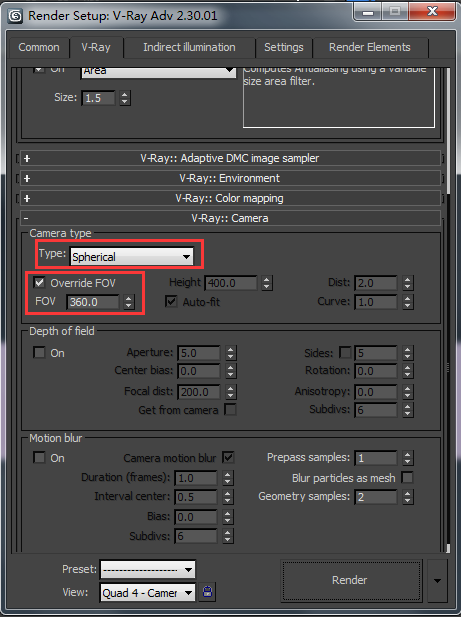Collapse the V-Ray Camera rollout
Screen dimensions: 461x617
230,218
